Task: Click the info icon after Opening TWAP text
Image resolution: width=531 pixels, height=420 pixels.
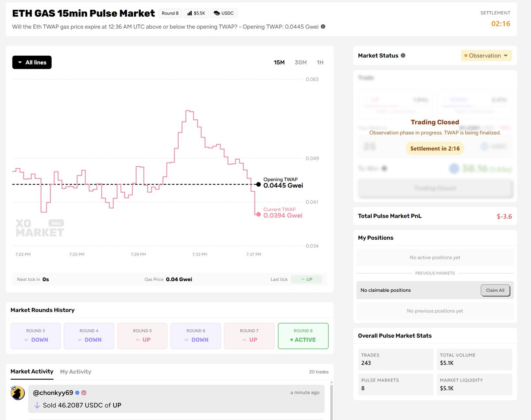Action: [x=323, y=27]
